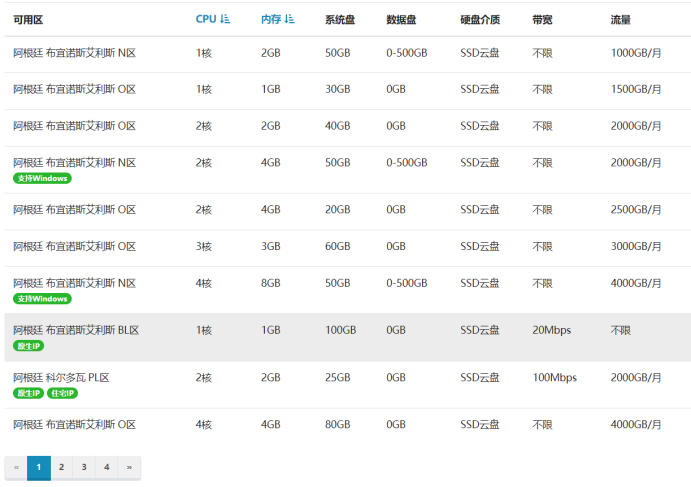Choose the 3核 3GB O区 plan row
The width and height of the screenshot is (691, 487).
pos(348,248)
